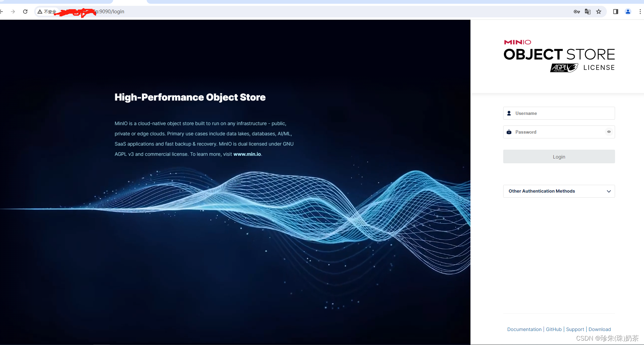Open Google Translate in the address bar

point(588,12)
